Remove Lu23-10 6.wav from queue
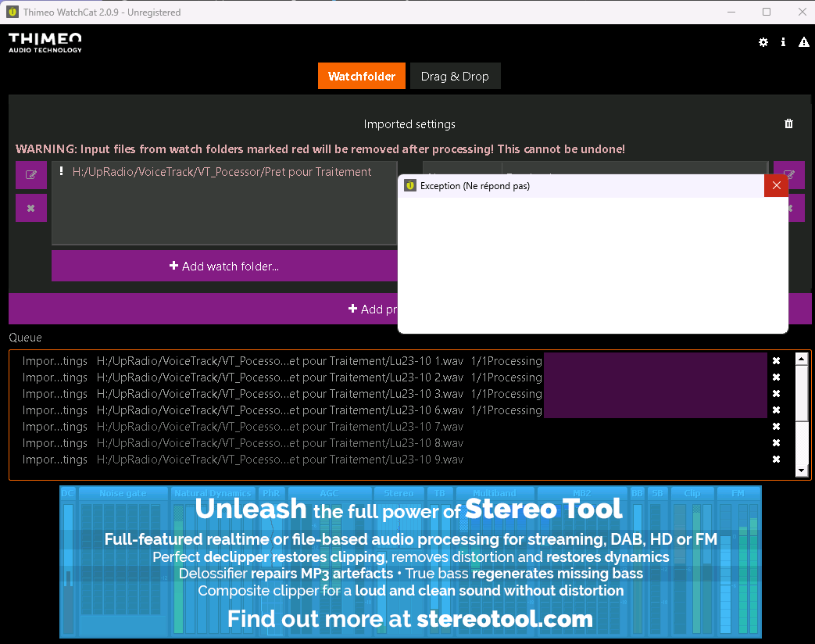Viewport: 815px width, 644px height. (776, 410)
